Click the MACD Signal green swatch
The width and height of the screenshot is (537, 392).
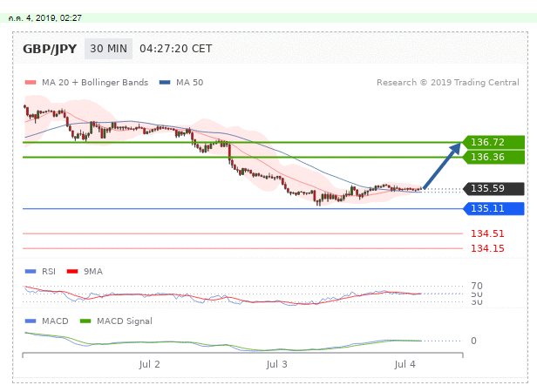(85, 321)
